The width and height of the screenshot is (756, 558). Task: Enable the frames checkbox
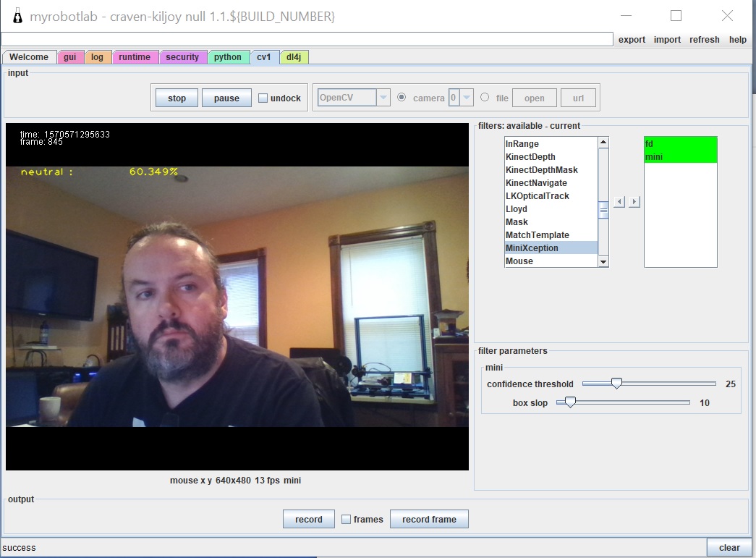pyautogui.click(x=347, y=520)
